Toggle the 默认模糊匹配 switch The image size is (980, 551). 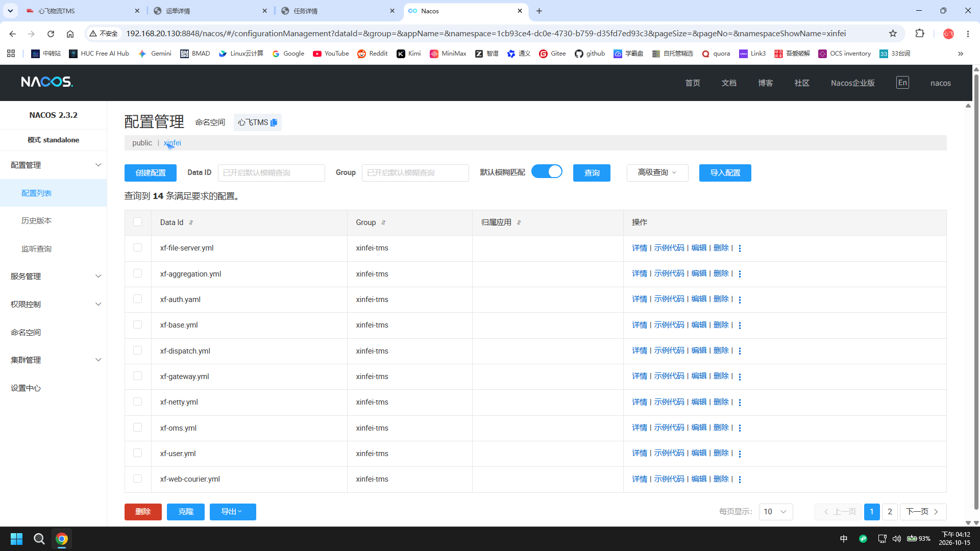pos(547,171)
